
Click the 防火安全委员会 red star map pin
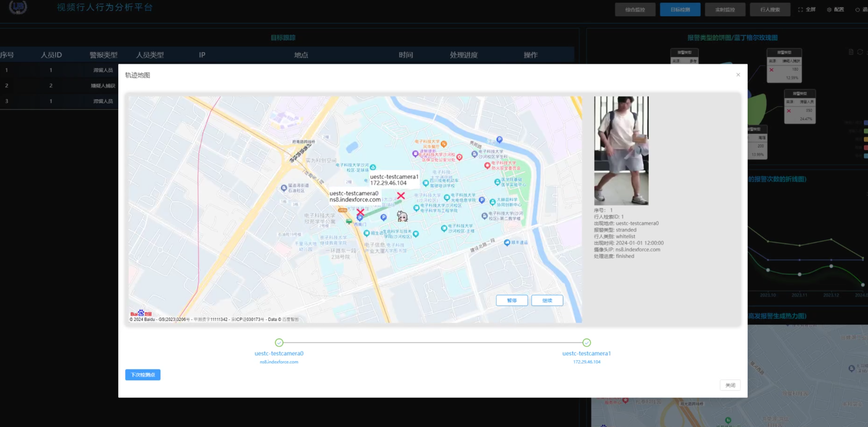487,165
